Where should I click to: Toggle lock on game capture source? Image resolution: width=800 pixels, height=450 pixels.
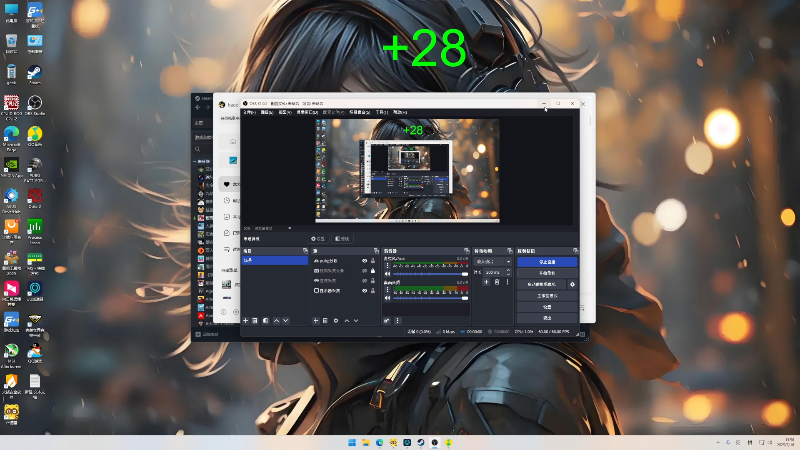(x=373, y=281)
